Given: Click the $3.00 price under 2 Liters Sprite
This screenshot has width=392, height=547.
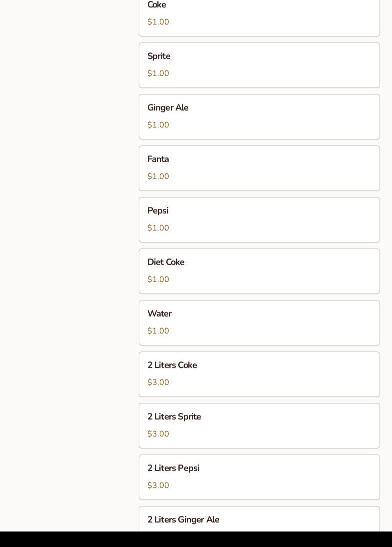Looking at the screenshot, I should click(158, 434).
